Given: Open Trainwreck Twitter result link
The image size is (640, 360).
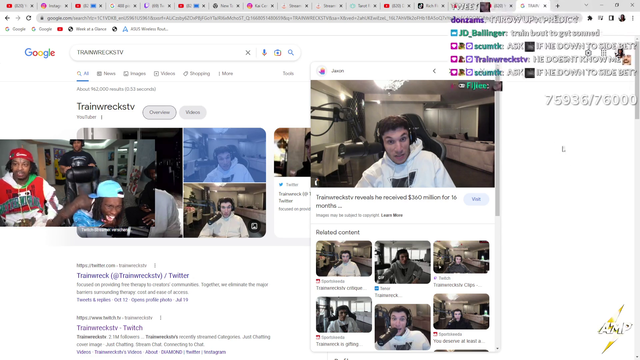Looking at the screenshot, I should point(133,276).
